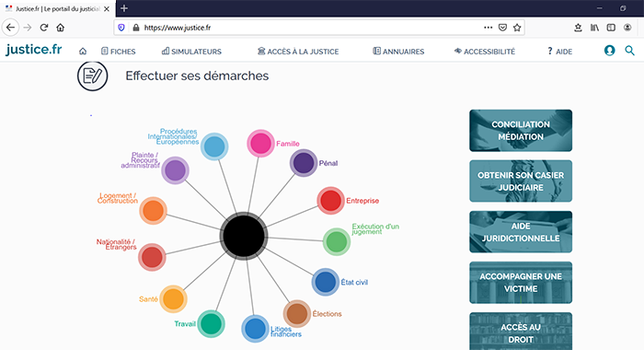Select the Entreprise red circle

point(330,201)
